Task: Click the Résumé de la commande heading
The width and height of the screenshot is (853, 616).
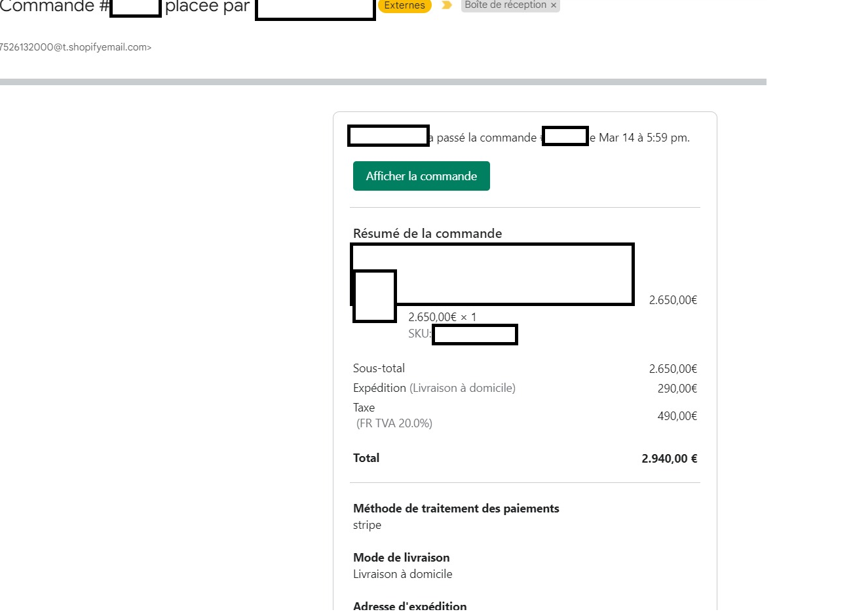Action: 427,233
